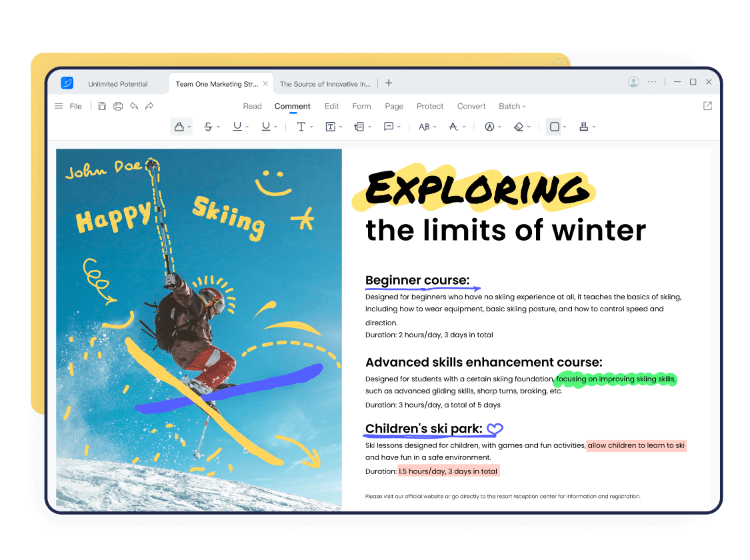Select the Strikethrough annotation tool
The height and width of the screenshot is (560, 750).
click(x=208, y=127)
